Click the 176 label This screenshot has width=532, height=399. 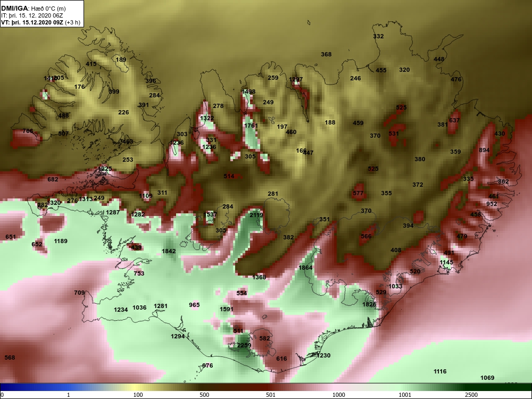point(79,87)
